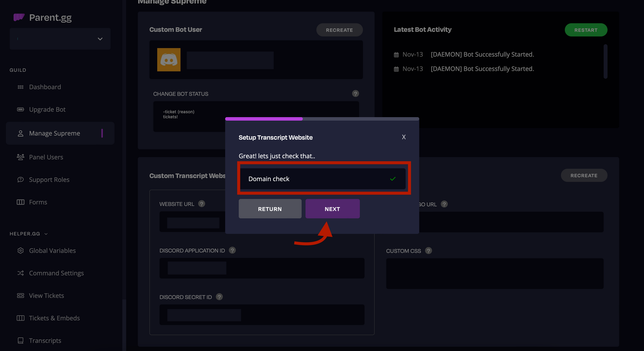Click Recreate for Custom Transcript Website
This screenshot has height=351, width=644.
pyautogui.click(x=584, y=175)
